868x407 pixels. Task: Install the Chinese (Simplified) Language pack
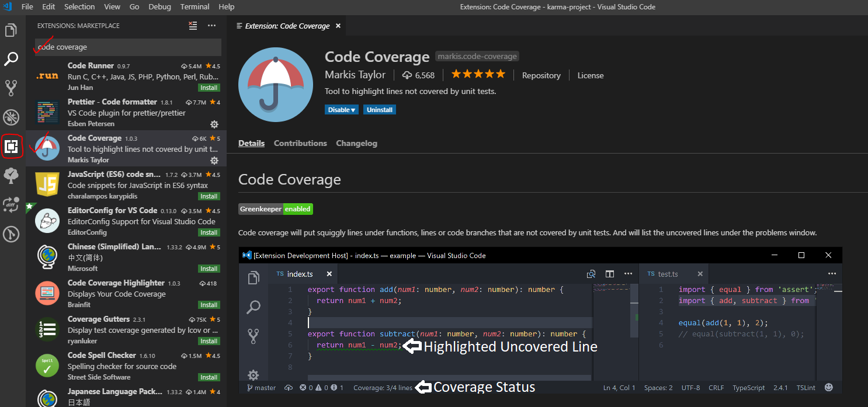click(209, 269)
